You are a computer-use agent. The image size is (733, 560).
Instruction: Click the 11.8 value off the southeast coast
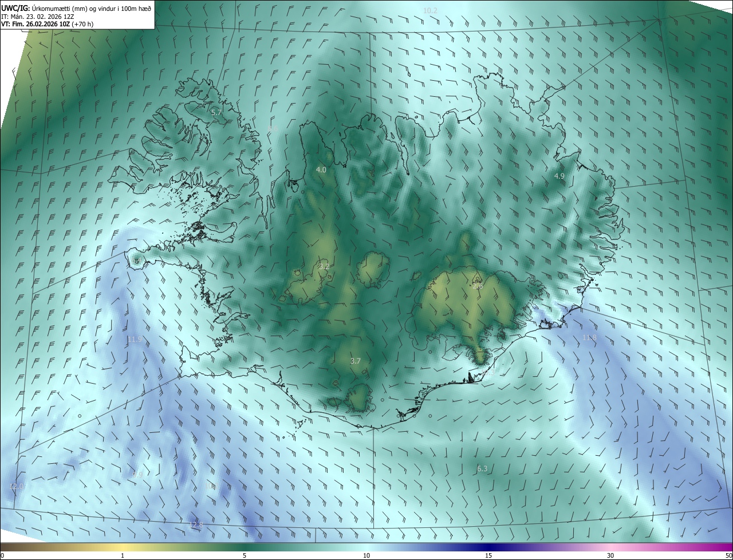click(589, 338)
